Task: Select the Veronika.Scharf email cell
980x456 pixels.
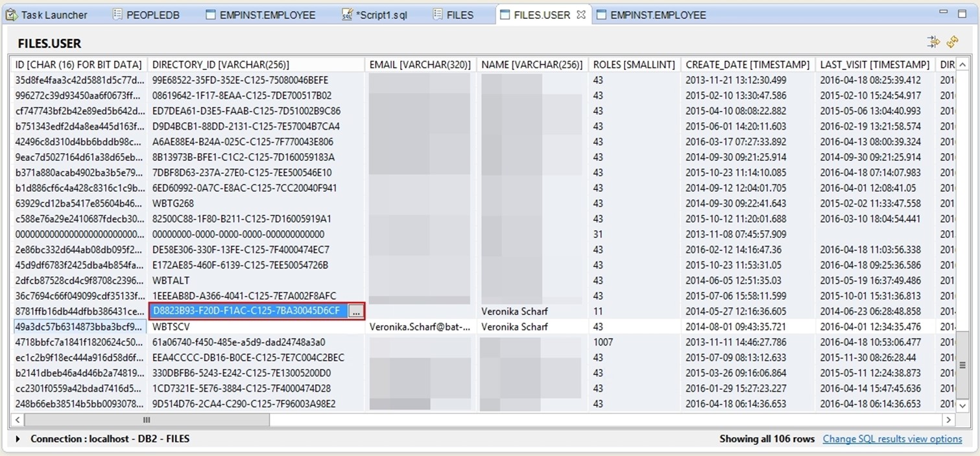Action: (x=420, y=327)
